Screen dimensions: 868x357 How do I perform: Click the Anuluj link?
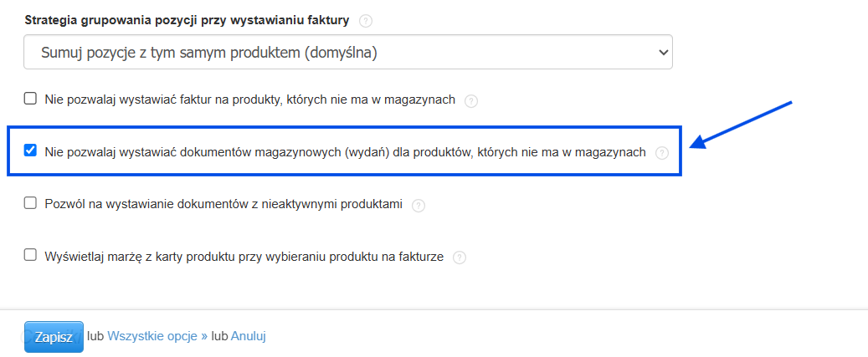[249, 336]
